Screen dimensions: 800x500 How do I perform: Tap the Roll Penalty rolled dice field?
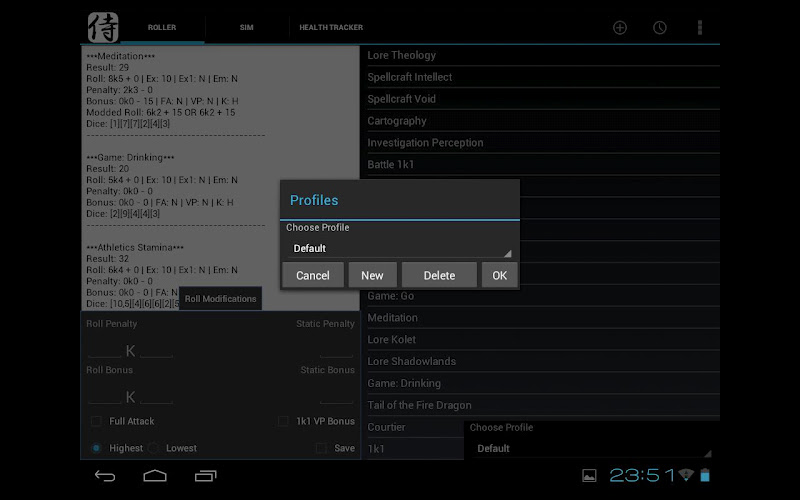(105, 350)
